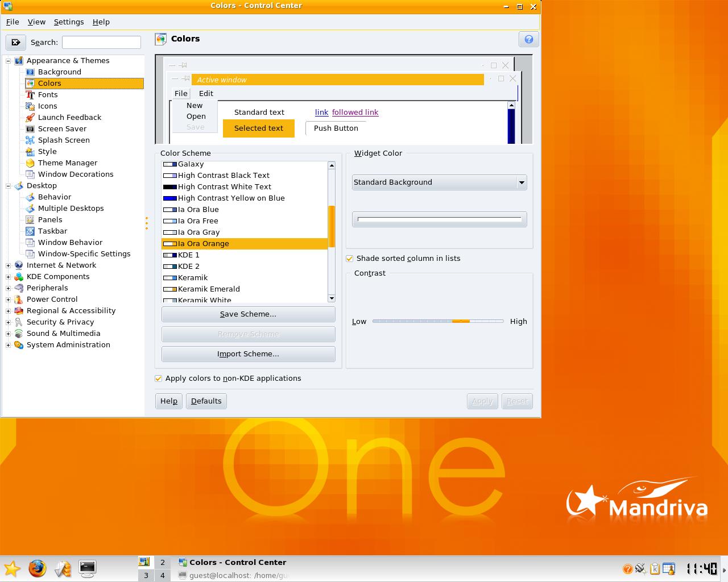Click the Colors - Control Center taskbar entry
This screenshot has width=728, height=582.
coord(232,563)
